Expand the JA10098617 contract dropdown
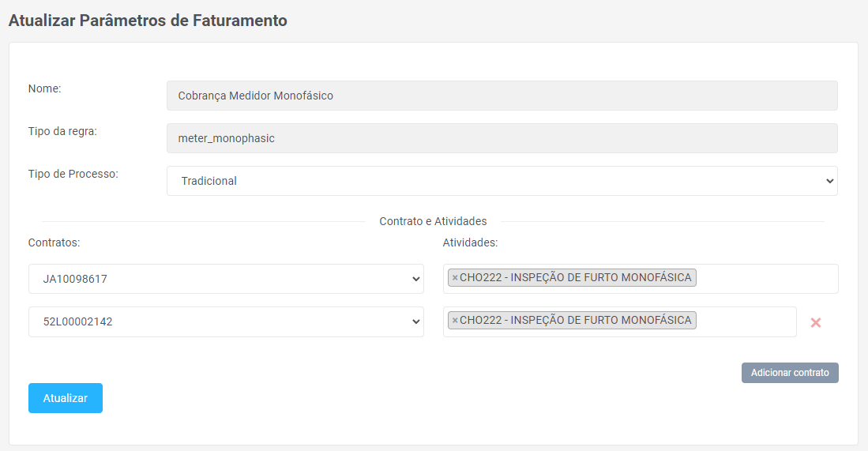Screen dimensions: 868x451 (226, 279)
